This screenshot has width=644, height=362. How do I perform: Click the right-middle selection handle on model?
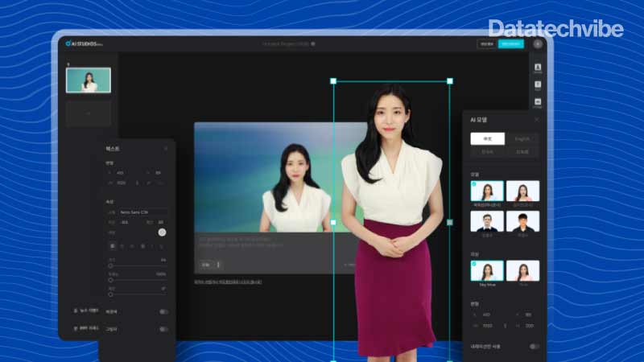click(x=450, y=222)
